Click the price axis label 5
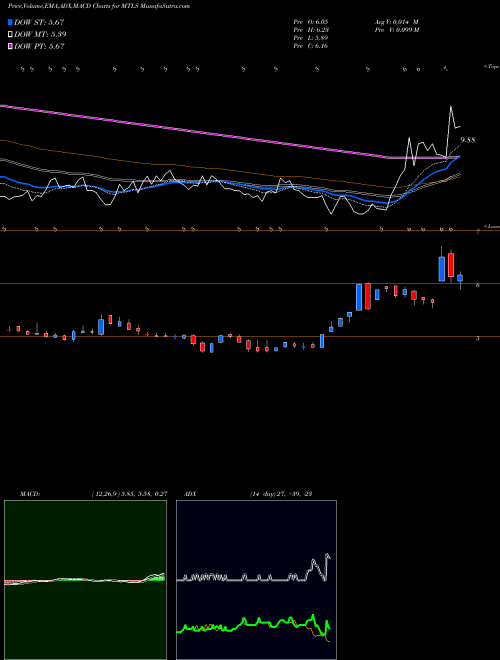Screen dimensions: 500x660 [478, 338]
